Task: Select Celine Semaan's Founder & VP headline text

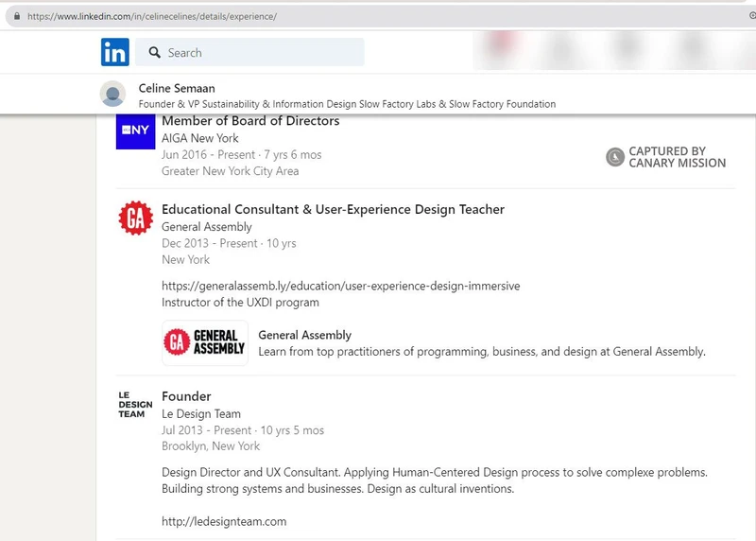Action: pyautogui.click(x=347, y=104)
